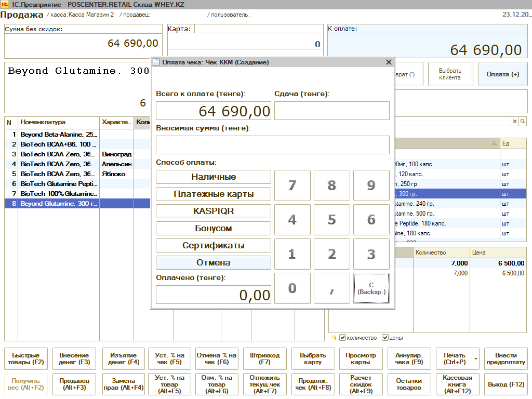
Task: Select Платежные карты payment method
Action: 214,194
